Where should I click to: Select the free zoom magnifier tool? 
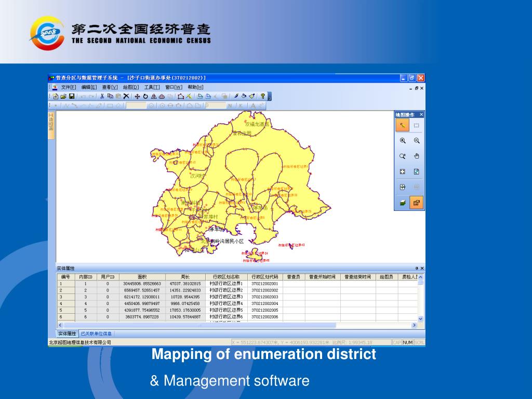pos(403,156)
